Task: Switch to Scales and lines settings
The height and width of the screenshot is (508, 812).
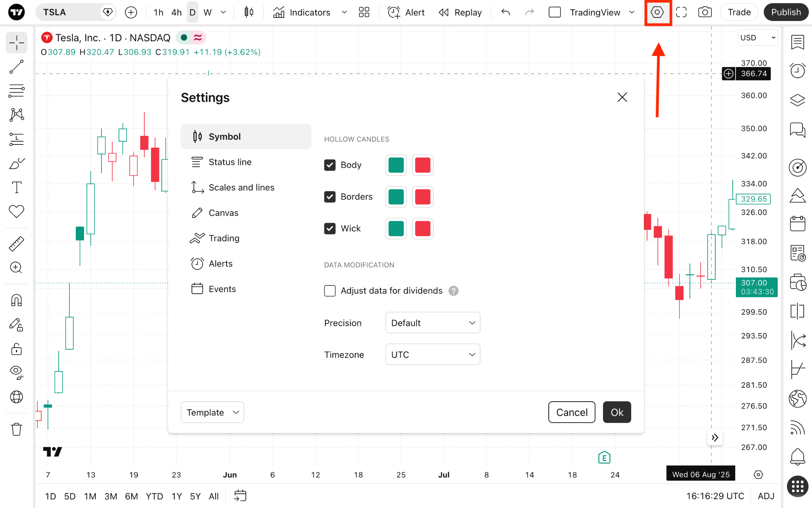Action: [246, 187]
